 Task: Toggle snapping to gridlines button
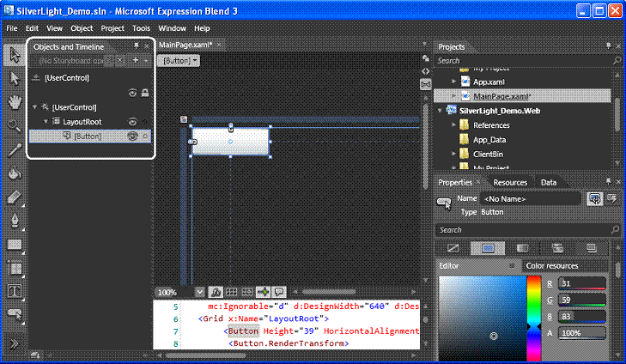247,292
